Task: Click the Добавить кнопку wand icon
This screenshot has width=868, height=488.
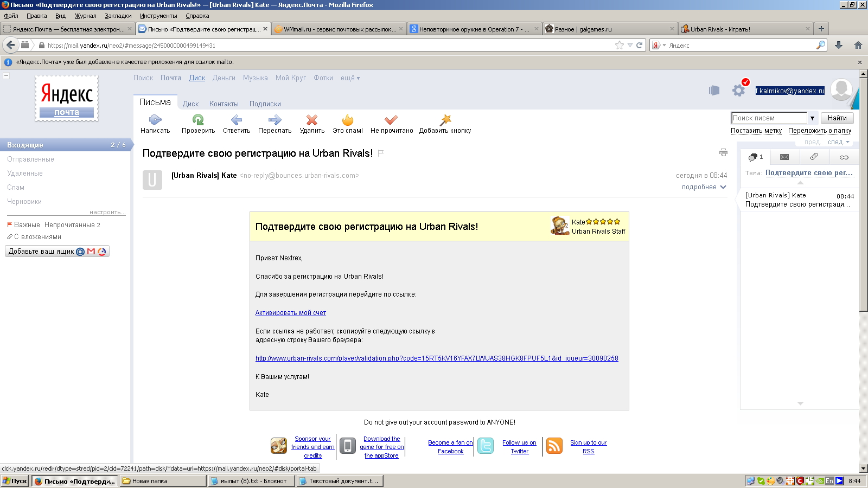Action: point(445,120)
